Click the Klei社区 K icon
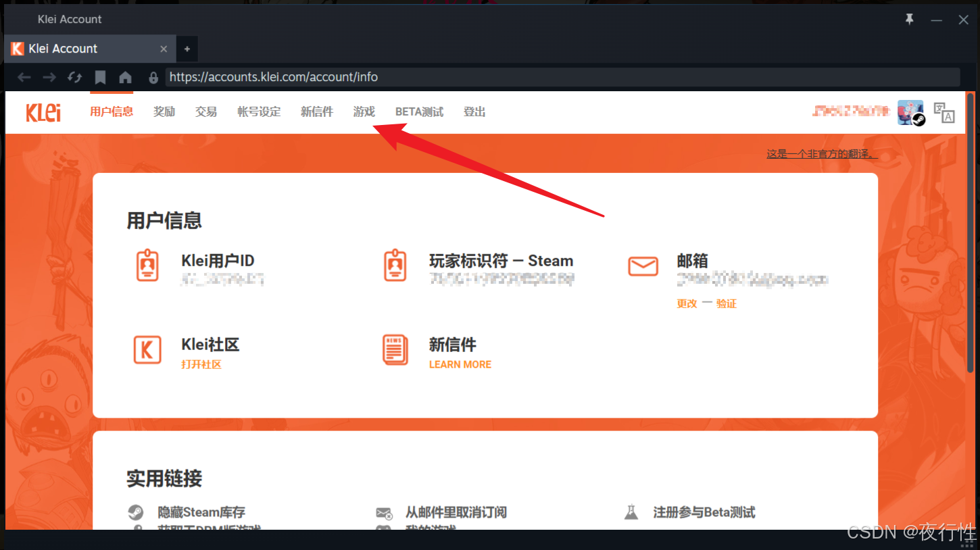This screenshot has height=550, width=980. point(147,349)
